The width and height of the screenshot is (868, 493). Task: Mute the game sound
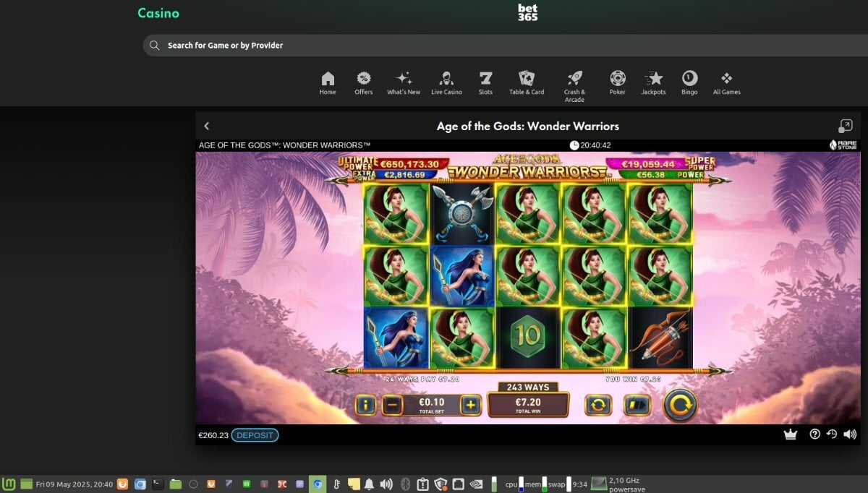tap(850, 434)
